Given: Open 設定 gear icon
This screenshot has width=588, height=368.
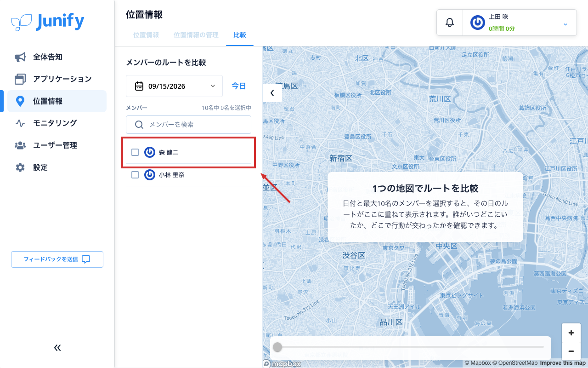Looking at the screenshot, I should tap(20, 167).
